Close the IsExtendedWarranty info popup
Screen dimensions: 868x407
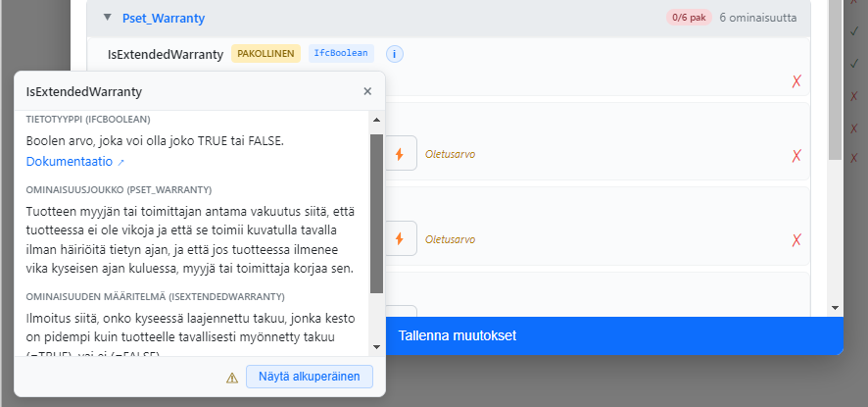(367, 91)
